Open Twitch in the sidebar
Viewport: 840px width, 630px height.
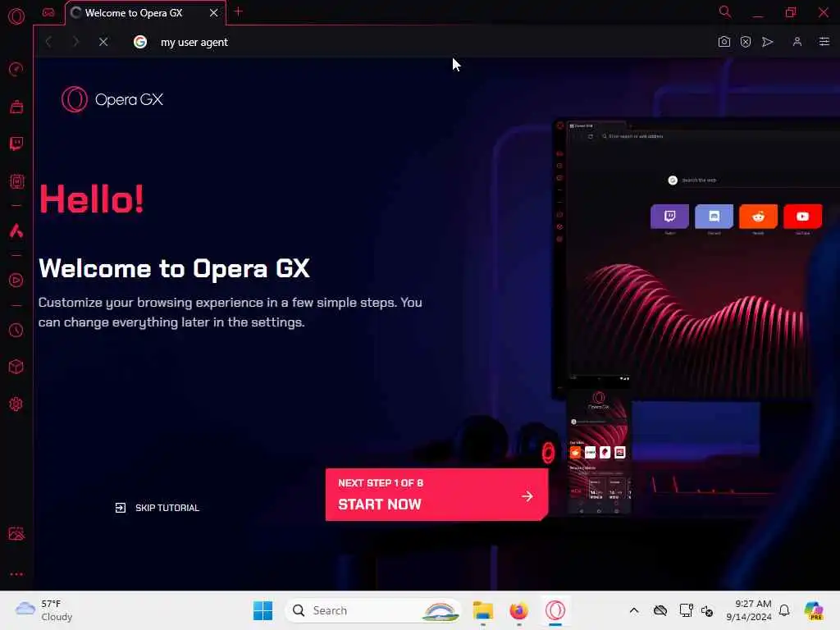point(16,144)
